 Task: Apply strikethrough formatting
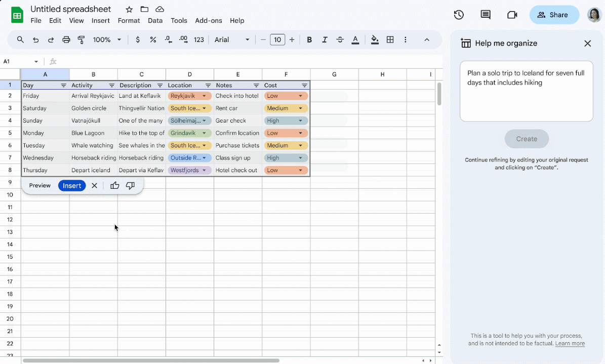point(340,39)
